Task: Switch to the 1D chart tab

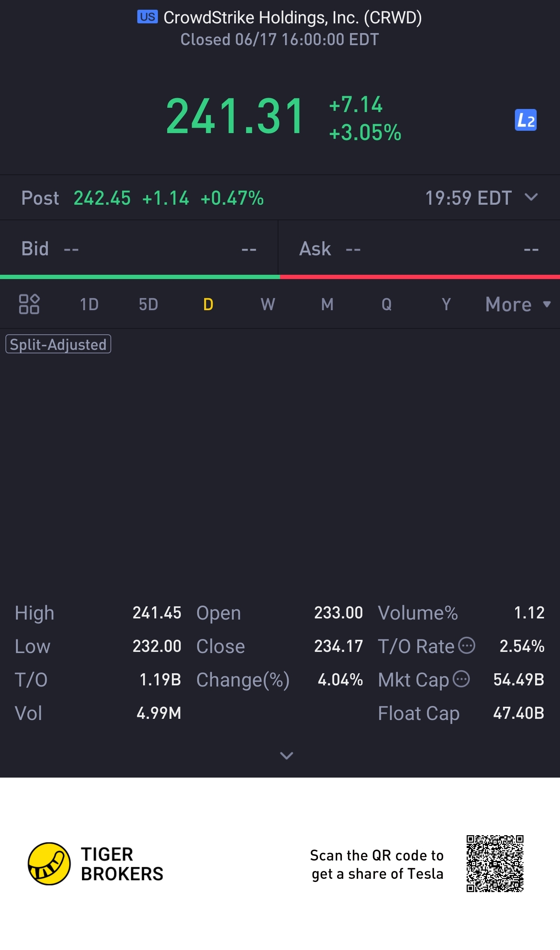Action: click(x=89, y=304)
